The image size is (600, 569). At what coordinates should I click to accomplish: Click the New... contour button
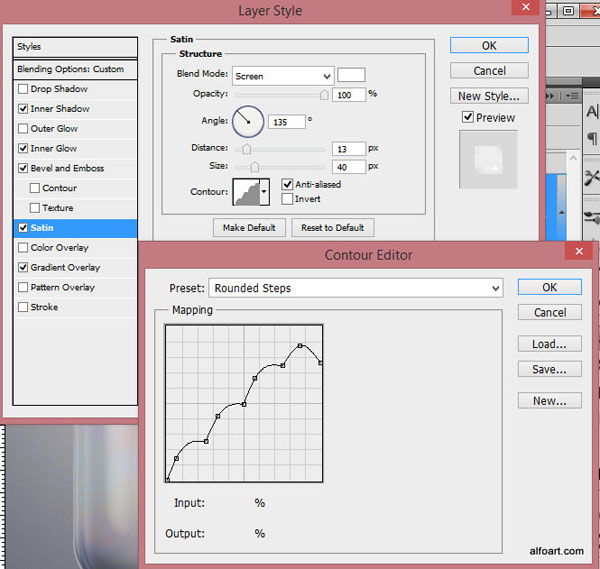(549, 401)
